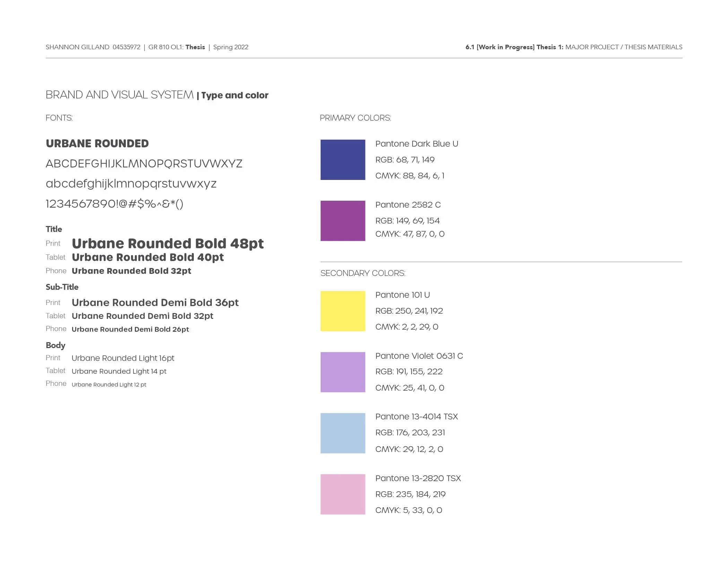Click the Urbane Rounded Bold 48pt sample
The width and height of the screenshot is (728, 572).
167,244
